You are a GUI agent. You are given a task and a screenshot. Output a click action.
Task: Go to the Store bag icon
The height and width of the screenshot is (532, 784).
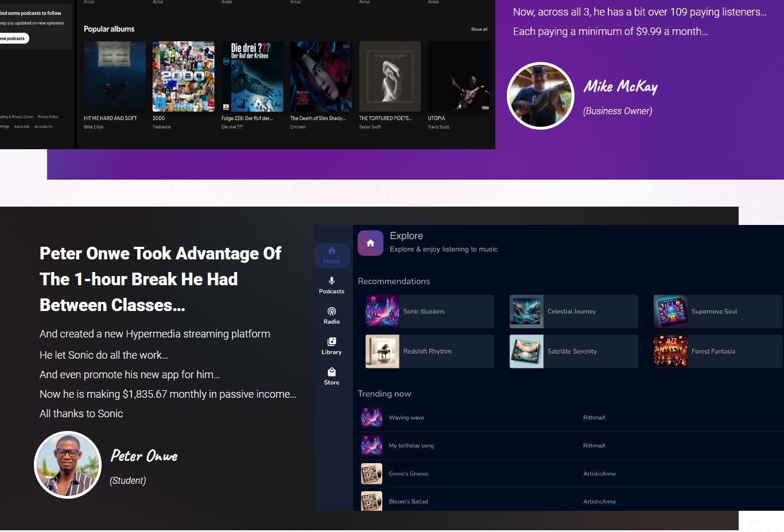point(332,372)
